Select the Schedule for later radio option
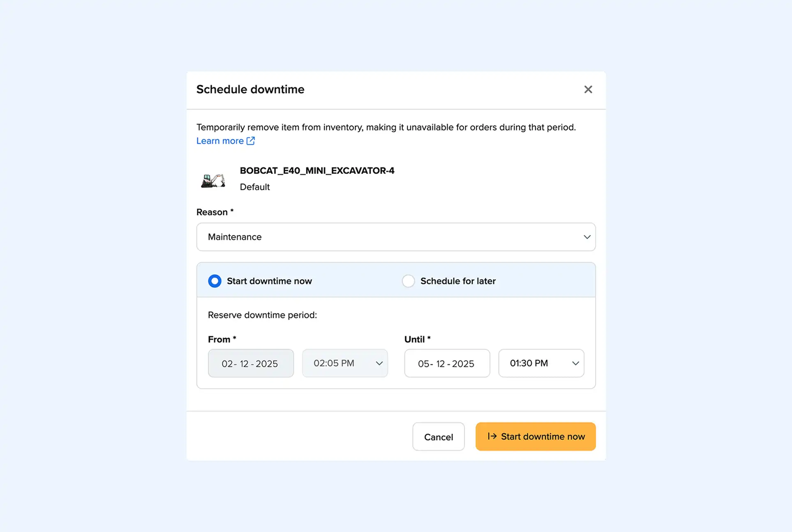This screenshot has width=792, height=532. 408,281
